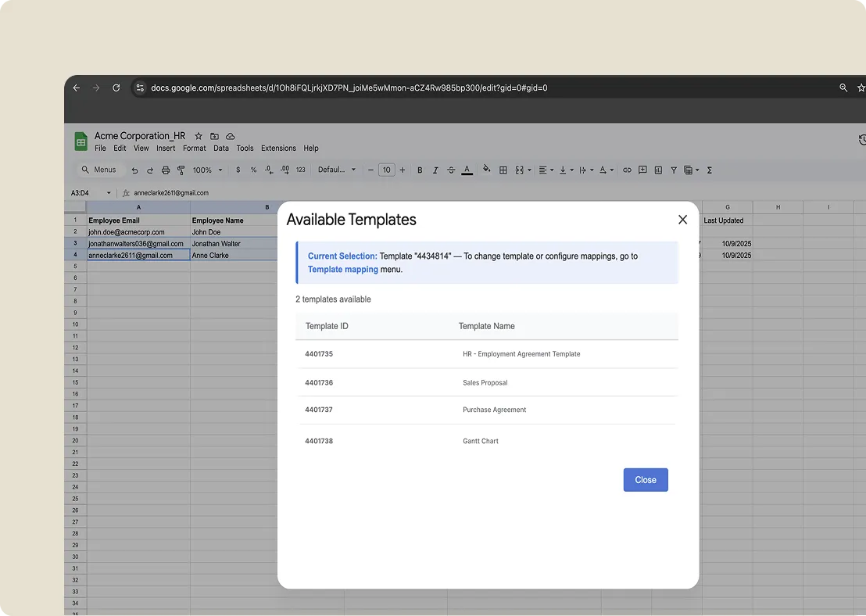Check the cloud document status icon
This screenshot has height=616, width=866.
coord(231,136)
